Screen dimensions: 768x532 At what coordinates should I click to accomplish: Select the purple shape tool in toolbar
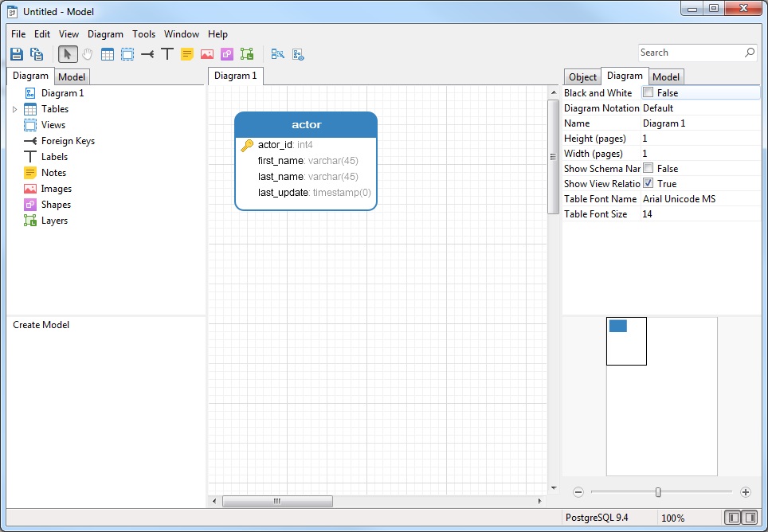pos(227,54)
